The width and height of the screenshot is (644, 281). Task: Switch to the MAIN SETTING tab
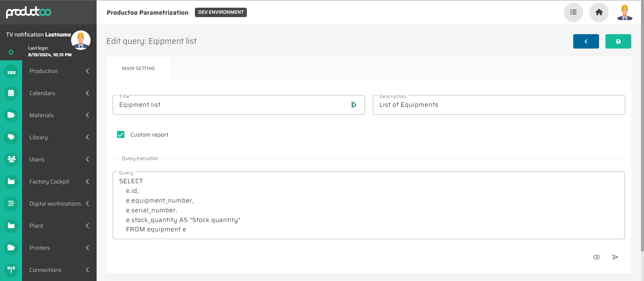tap(139, 68)
